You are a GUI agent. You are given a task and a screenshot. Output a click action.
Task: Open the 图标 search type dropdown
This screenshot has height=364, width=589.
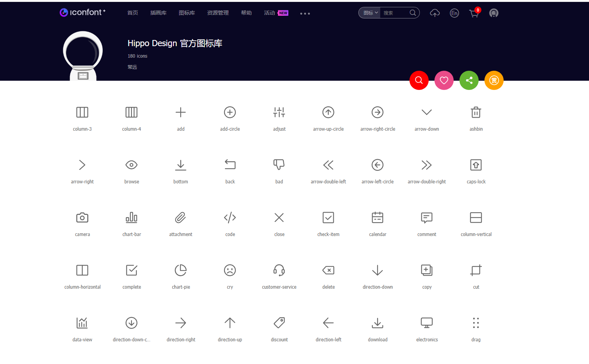coord(370,13)
